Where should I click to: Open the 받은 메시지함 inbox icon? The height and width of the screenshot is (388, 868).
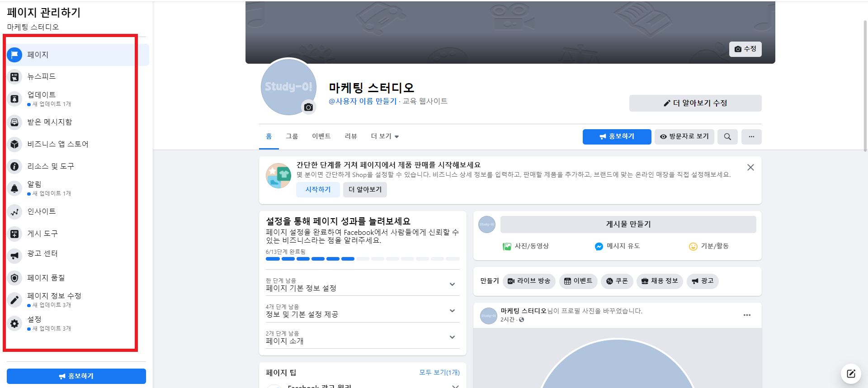coord(14,122)
